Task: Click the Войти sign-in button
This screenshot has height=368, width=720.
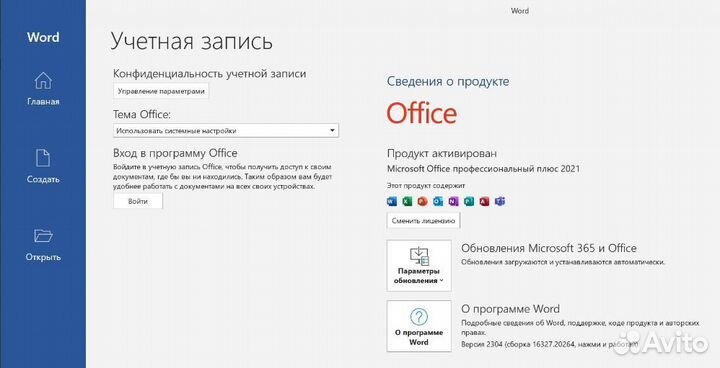Action: click(x=138, y=201)
